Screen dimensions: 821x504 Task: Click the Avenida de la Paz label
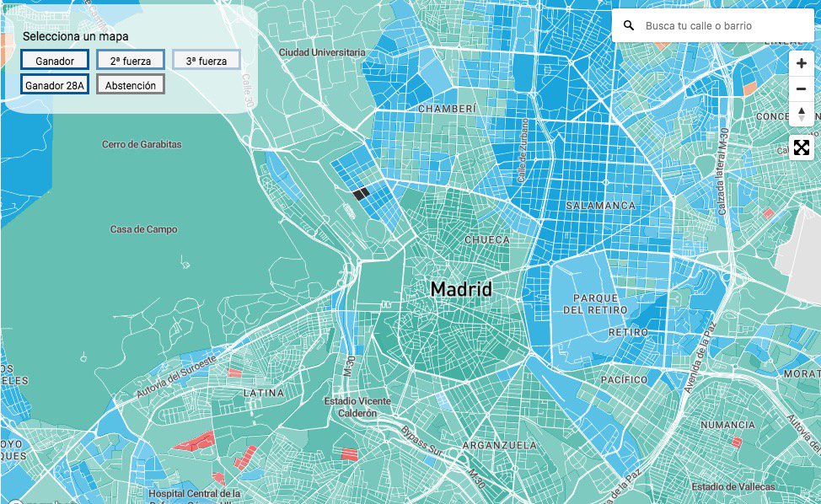coord(700,358)
